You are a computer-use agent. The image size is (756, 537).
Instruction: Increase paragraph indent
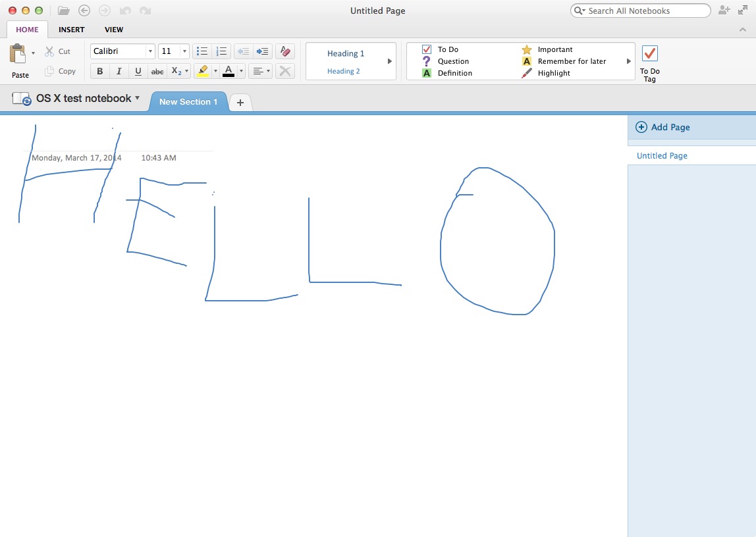[x=262, y=51]
